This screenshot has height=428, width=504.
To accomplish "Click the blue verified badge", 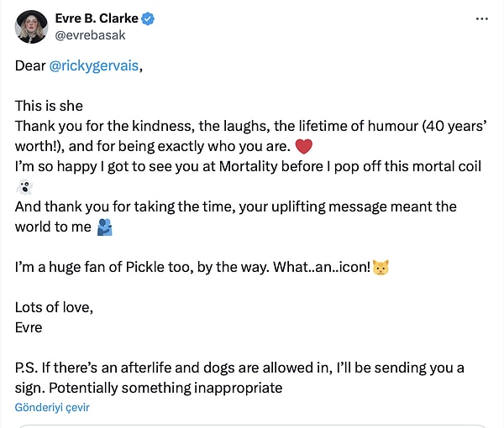I will coord(148,18).
